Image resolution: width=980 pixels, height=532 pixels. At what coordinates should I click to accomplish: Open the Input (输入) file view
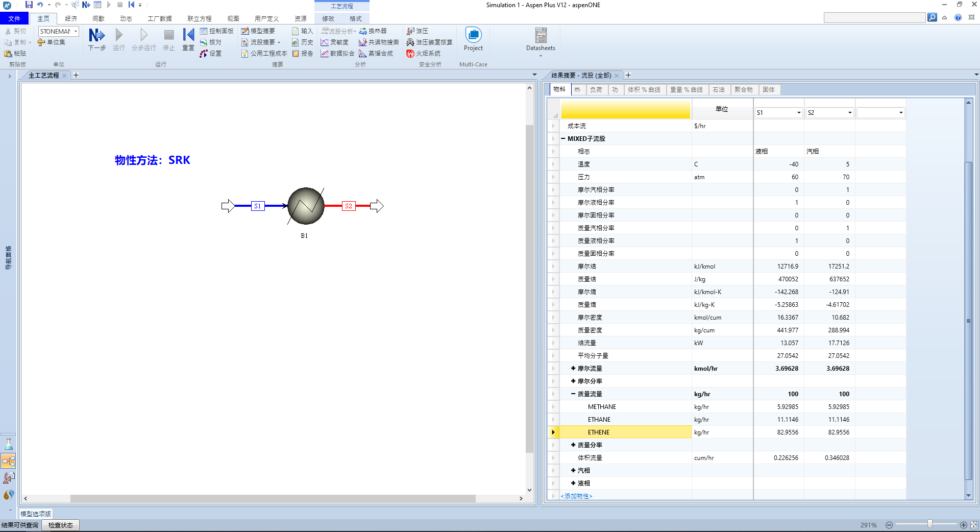[x=302, y=31]
